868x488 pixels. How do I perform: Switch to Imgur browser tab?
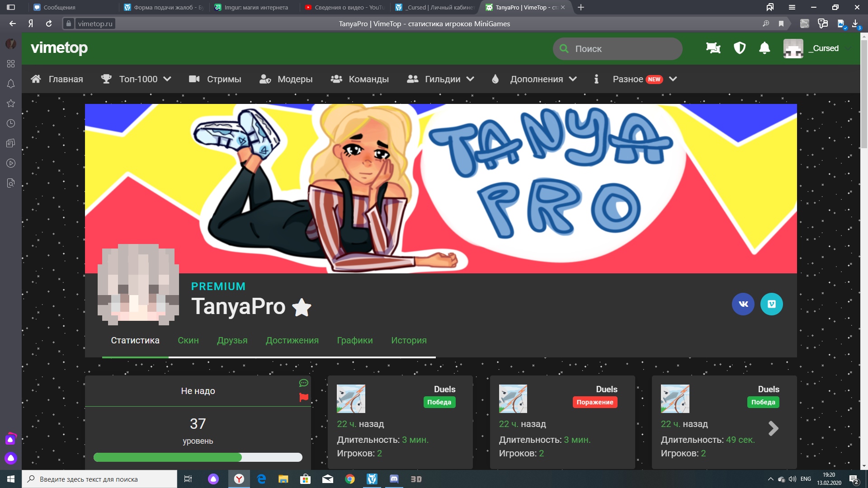tap(253, 7)
